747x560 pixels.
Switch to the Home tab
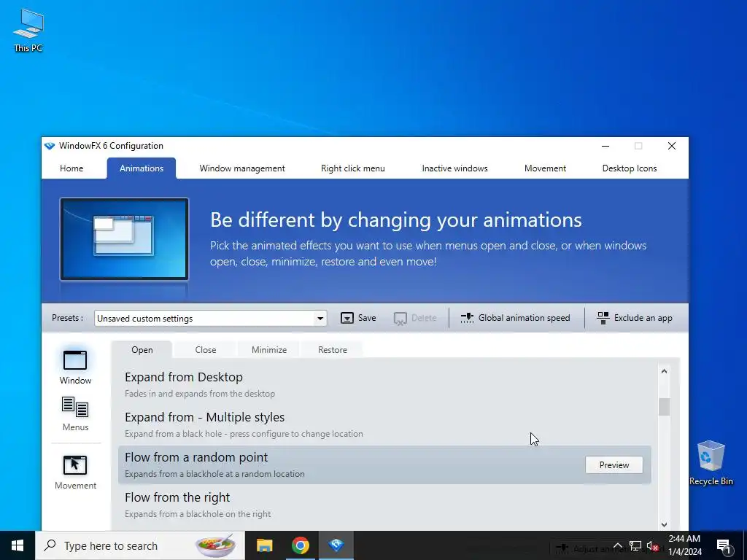[x=71, y=168]
